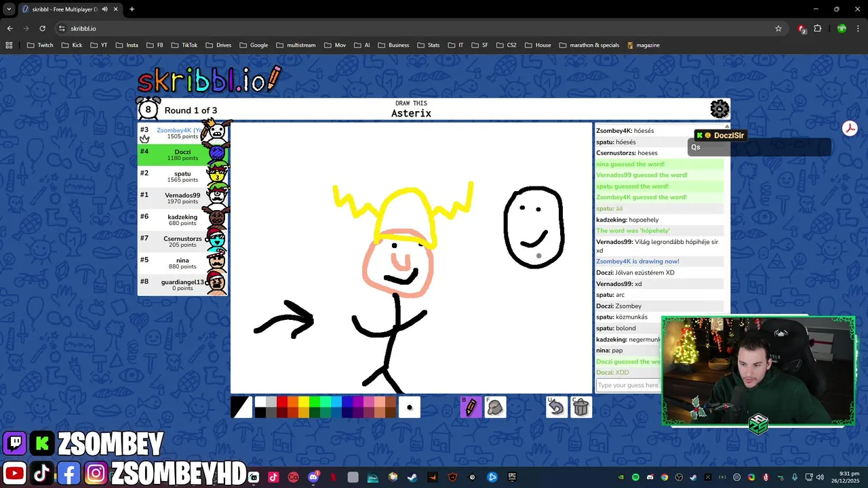The height and width of the screenshot is (488, 868).
Task: Open the Chrome apps grid shortcut
Action: pyautogui.click(x=9, y=45)
